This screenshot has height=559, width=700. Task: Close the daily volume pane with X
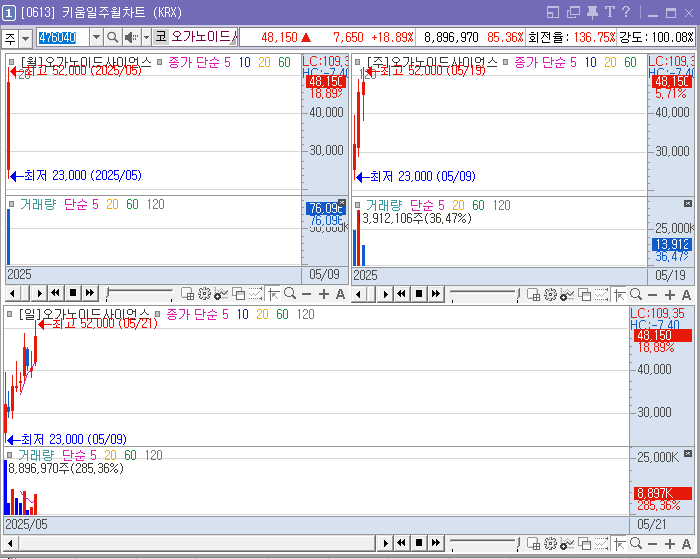[x=688, y=454]
